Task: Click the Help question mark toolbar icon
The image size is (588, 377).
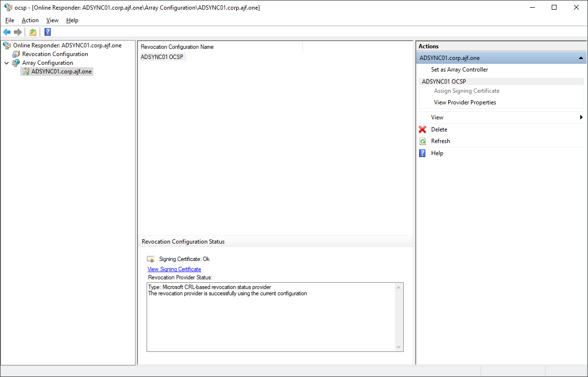Action: [x=47, y=32]
